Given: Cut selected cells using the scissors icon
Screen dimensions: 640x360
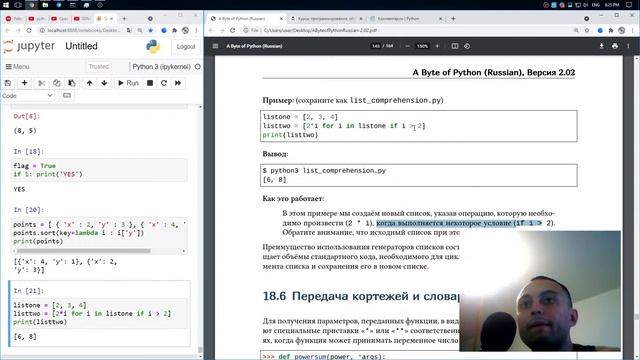Looking at the screenshot, I should click(x=41, y=83).
